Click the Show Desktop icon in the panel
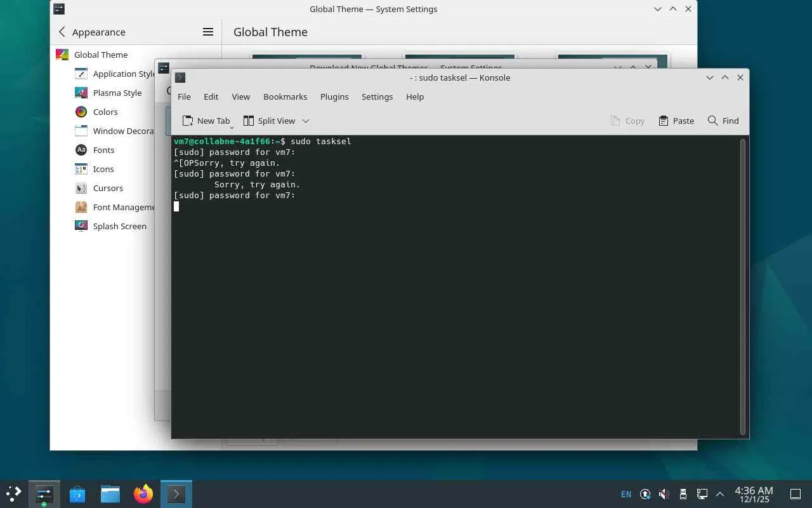Image resolution: width=812 pixels, height=508 pixels. pos(796,494)
